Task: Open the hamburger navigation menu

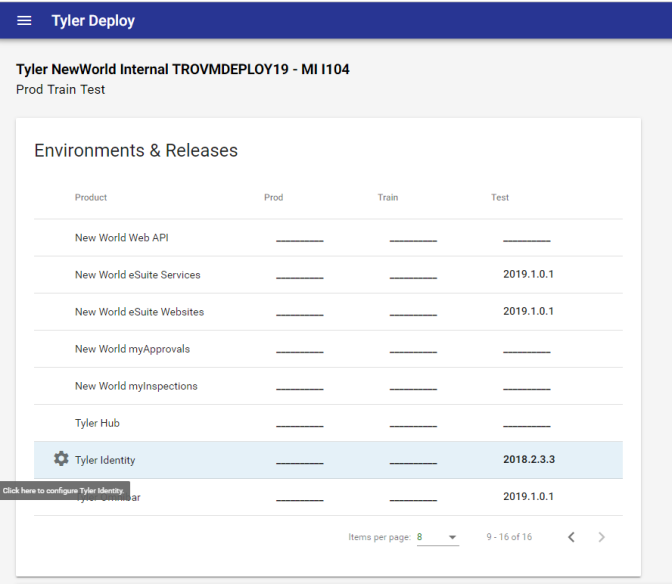Action: pyautogui.click(x=24, y=21)
